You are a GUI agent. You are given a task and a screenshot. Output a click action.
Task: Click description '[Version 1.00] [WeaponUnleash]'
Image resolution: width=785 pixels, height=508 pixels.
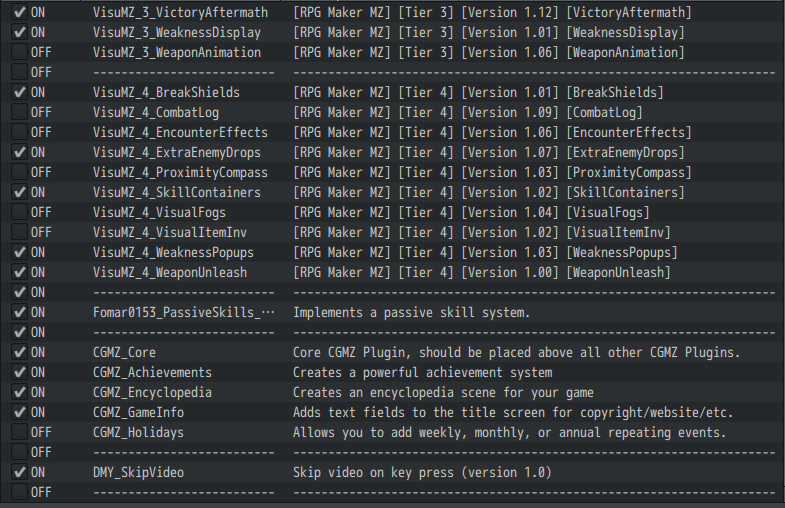[566, 273]
